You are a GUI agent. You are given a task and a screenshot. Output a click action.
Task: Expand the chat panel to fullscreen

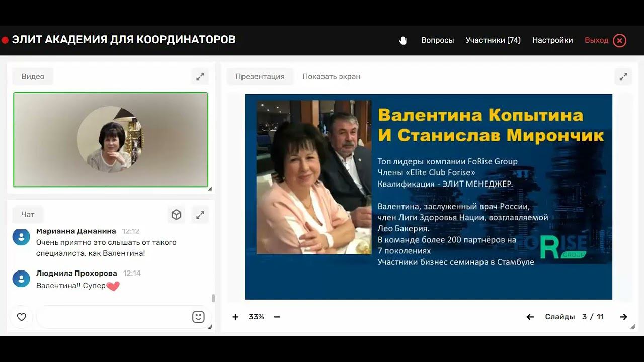(x=200, y=215)
